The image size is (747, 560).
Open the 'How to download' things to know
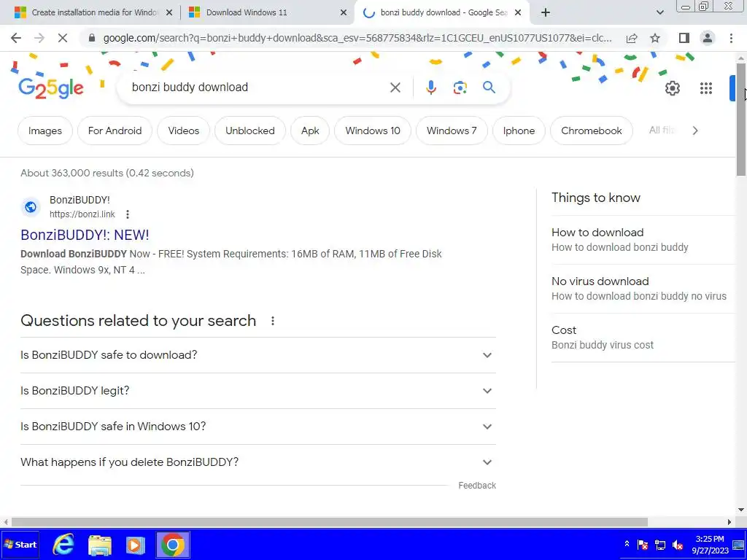point(643,239)
